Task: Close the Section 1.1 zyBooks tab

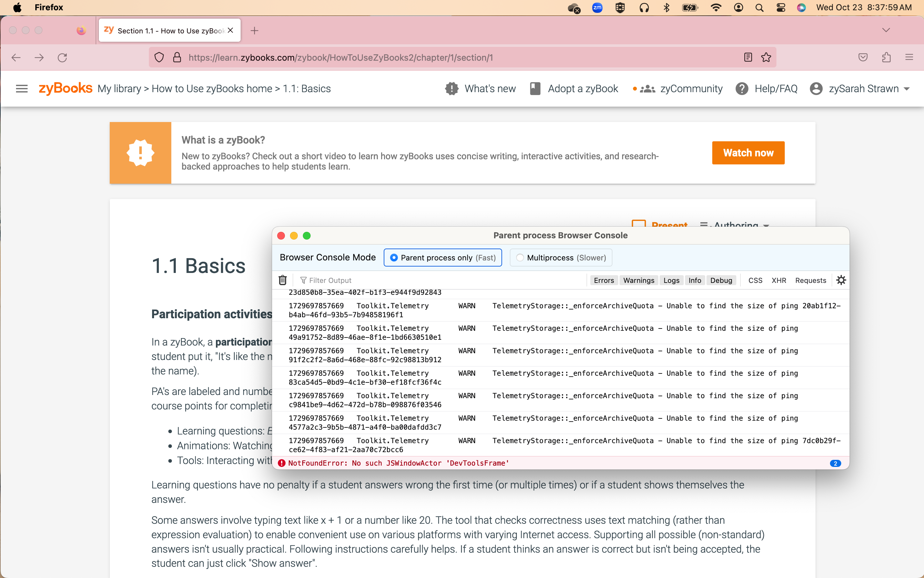Action: click(x=230, y=30)
